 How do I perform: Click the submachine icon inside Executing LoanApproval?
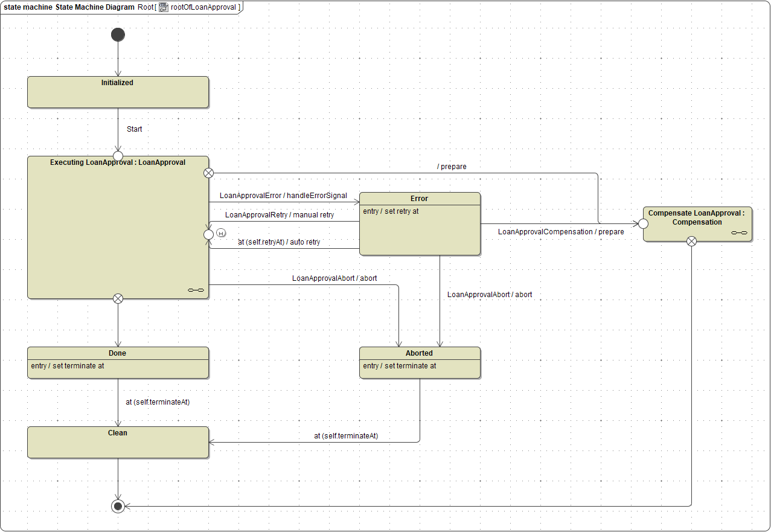click(196, 290)
